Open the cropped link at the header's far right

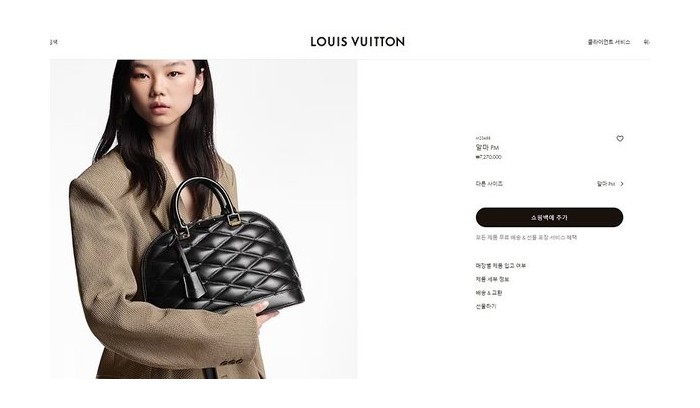tap(646, 42)
